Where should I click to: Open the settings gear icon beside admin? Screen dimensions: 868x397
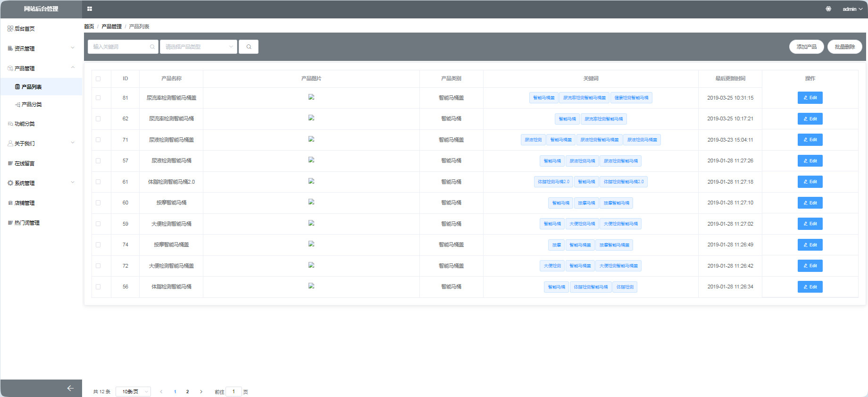pyautogui.click(x=828, y=9)
